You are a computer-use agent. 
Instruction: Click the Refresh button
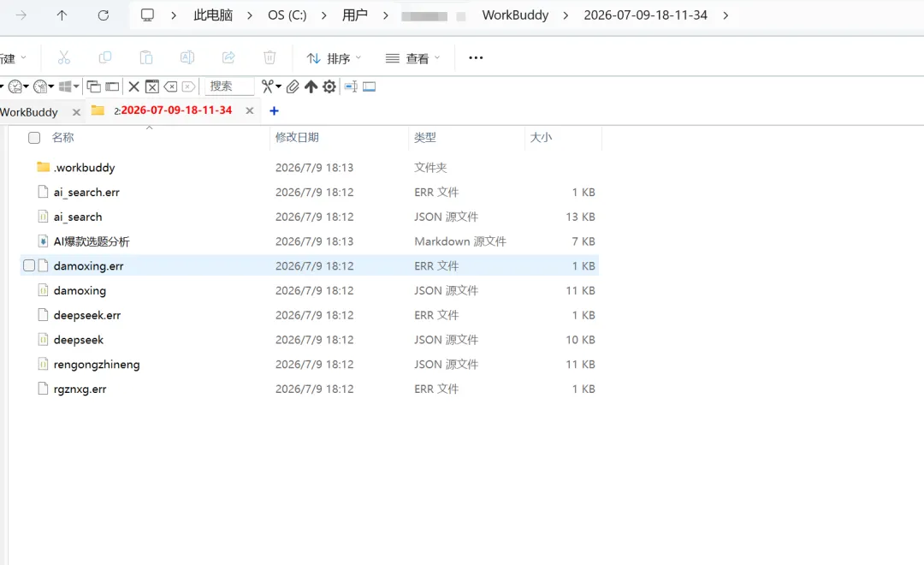pos(104,15)
